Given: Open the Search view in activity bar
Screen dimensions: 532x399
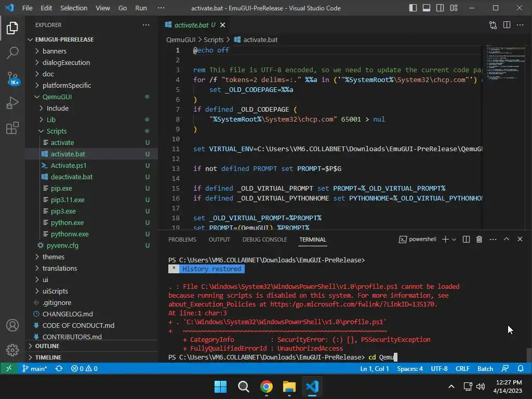Looking at the screenshot, I should tap(12, 53).
